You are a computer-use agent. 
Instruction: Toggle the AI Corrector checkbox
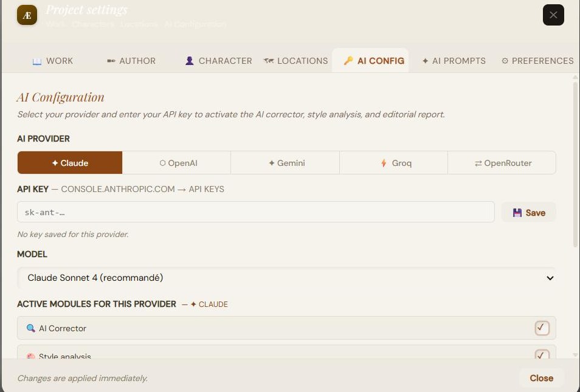[x=542, y=328]
